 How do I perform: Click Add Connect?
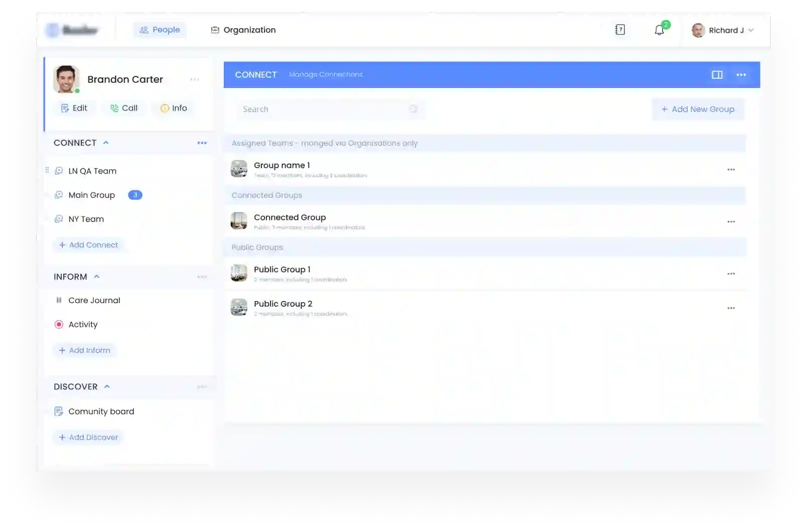pyautogui.click(x=88, y=245)
